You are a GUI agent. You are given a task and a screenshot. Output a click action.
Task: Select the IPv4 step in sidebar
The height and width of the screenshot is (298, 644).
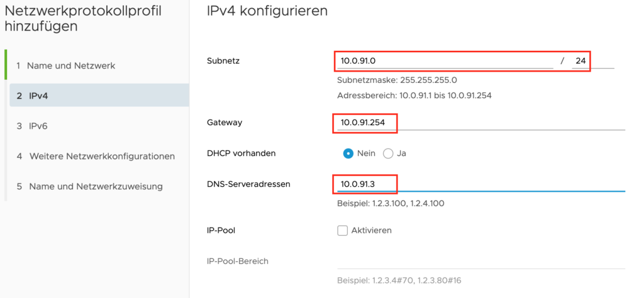click(x=99, y=96)
